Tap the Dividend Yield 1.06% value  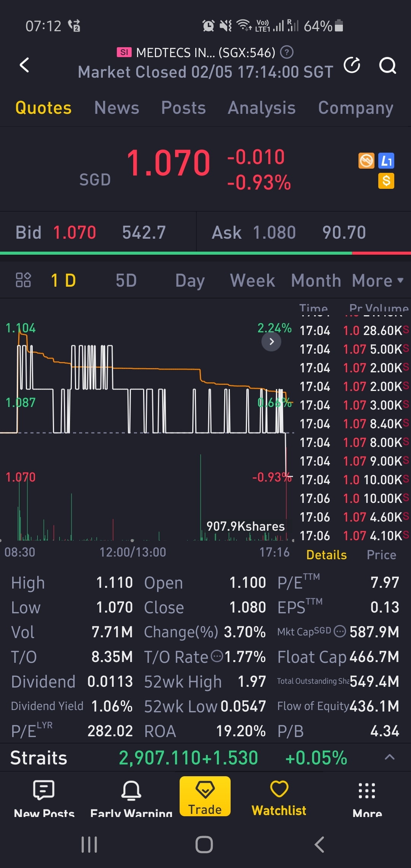(112, 706)
